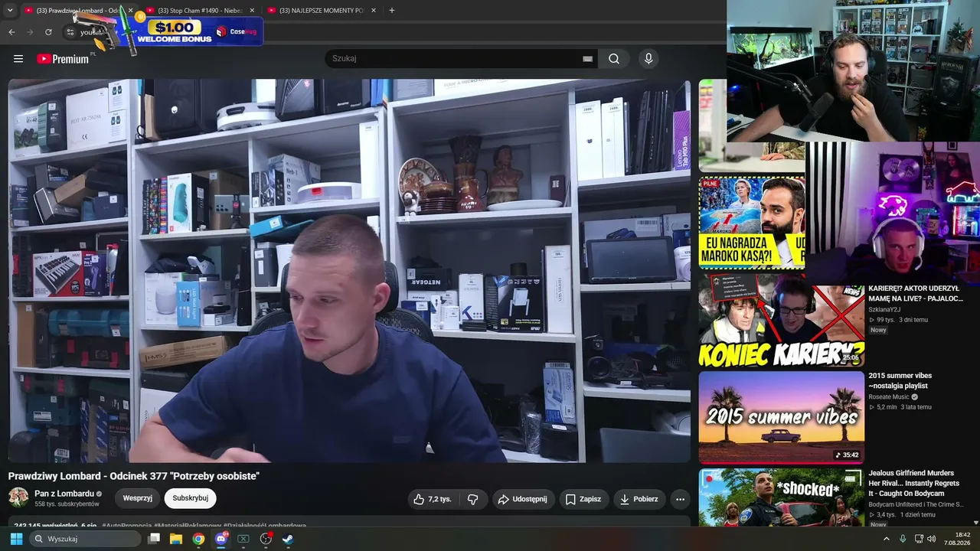Expand the tab search dropdown arrow
The width and height of the screenshot is (980, 551).
[10, 11]
